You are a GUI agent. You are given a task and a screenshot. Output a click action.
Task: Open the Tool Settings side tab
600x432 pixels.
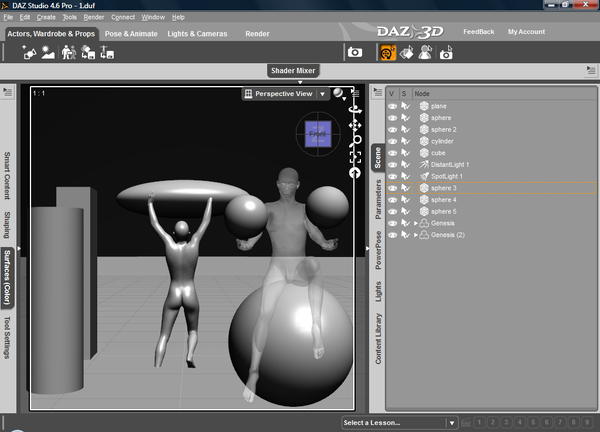[7, 337]
